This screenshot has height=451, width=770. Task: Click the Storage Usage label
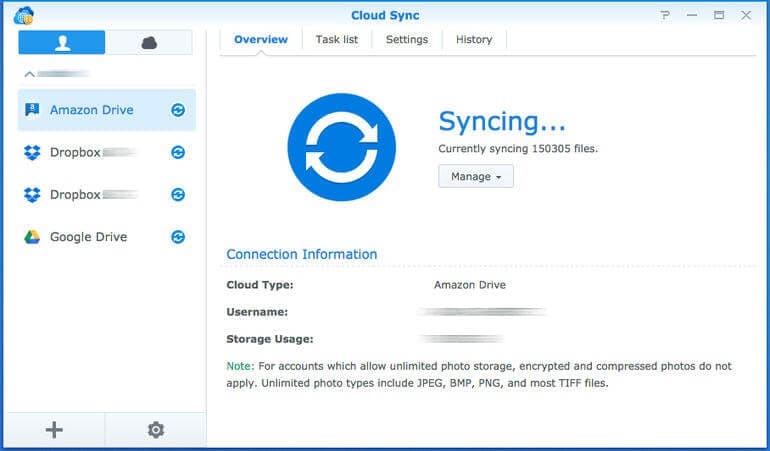click(x=270, y=339)
